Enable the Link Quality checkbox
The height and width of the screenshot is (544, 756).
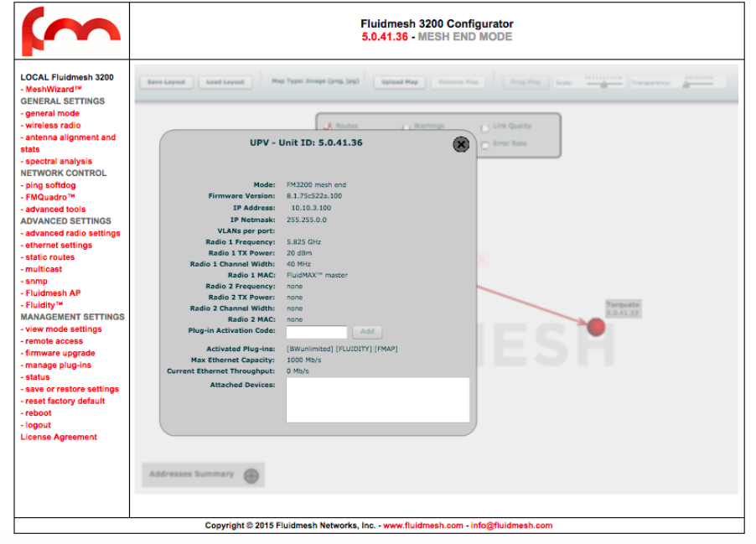[485, 127]
